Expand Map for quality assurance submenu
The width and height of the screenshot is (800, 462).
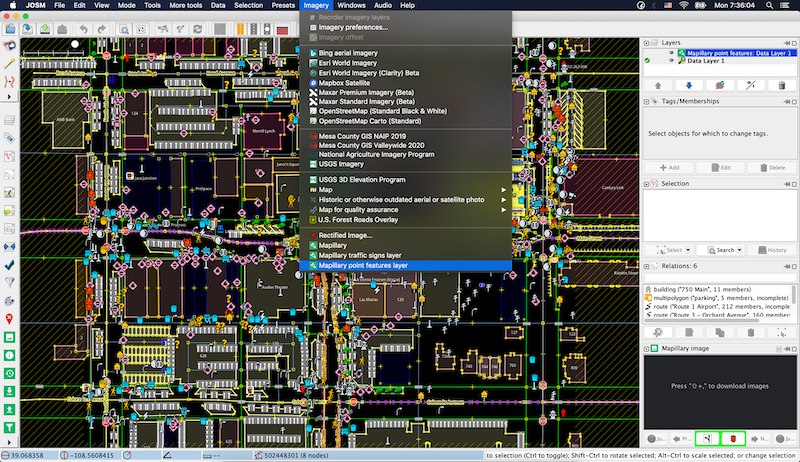click(x=504, y=210)
